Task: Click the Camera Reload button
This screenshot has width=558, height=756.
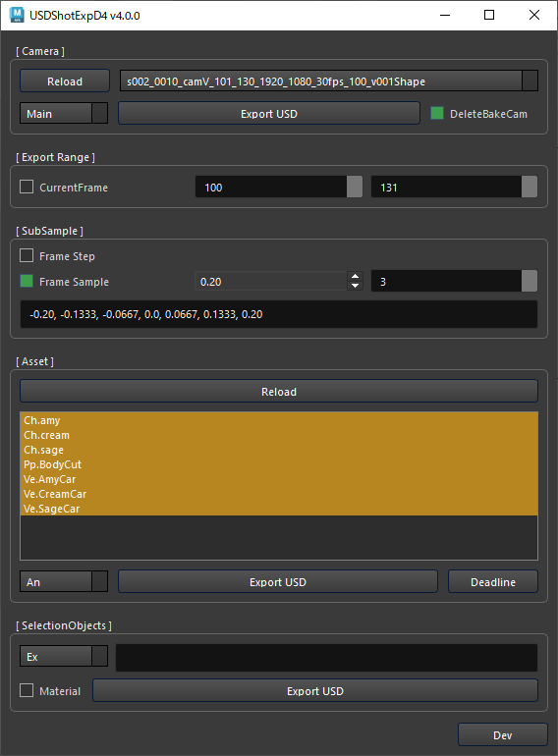Action: click(65, 81)
